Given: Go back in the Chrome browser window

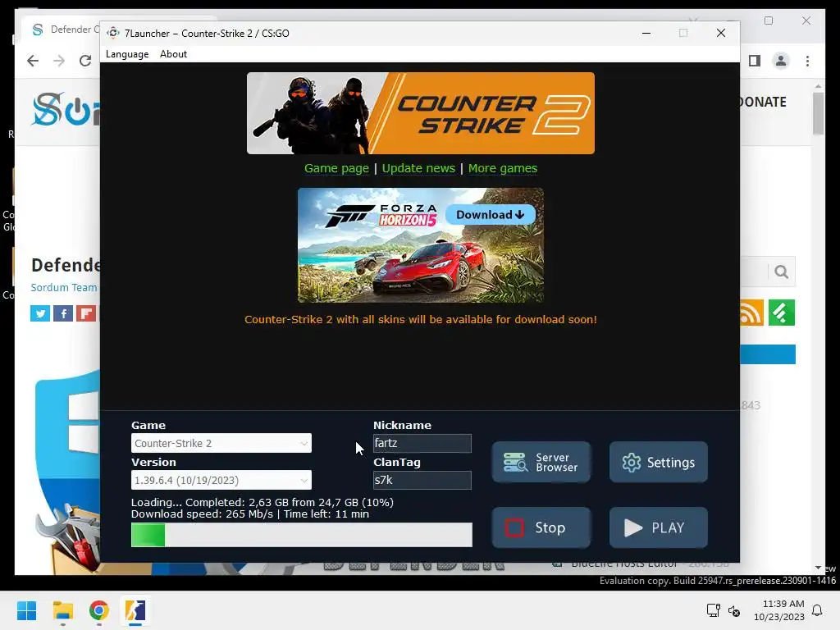Looking at the screenshot, I should [x=33, y=61].
